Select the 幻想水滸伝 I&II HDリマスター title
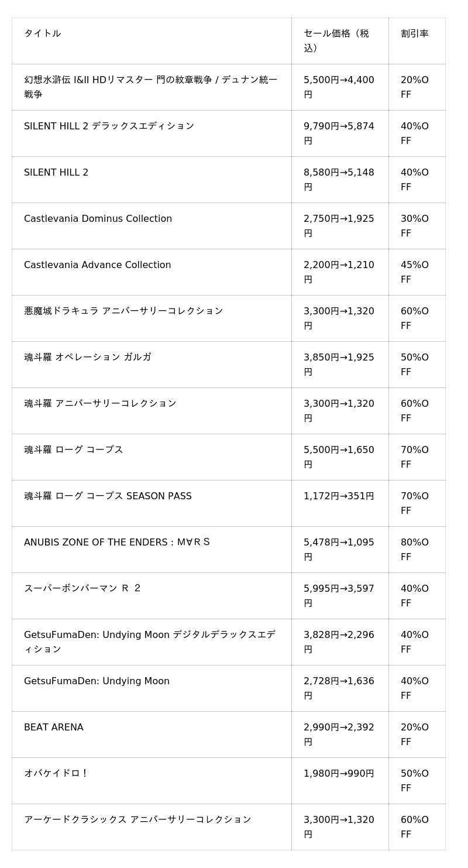This screenshot has width=468, height=868. pyautogui.click(x=150, y=87)
